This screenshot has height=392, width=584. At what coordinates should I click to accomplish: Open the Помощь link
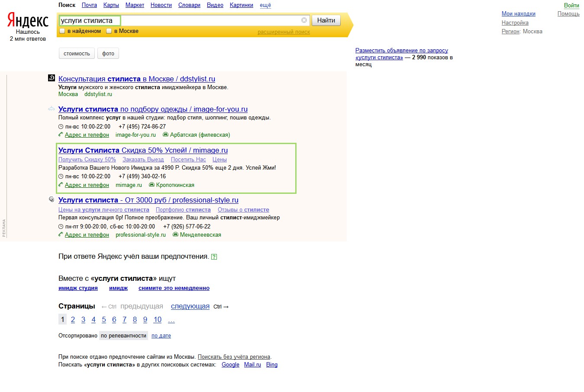[568, 14]
